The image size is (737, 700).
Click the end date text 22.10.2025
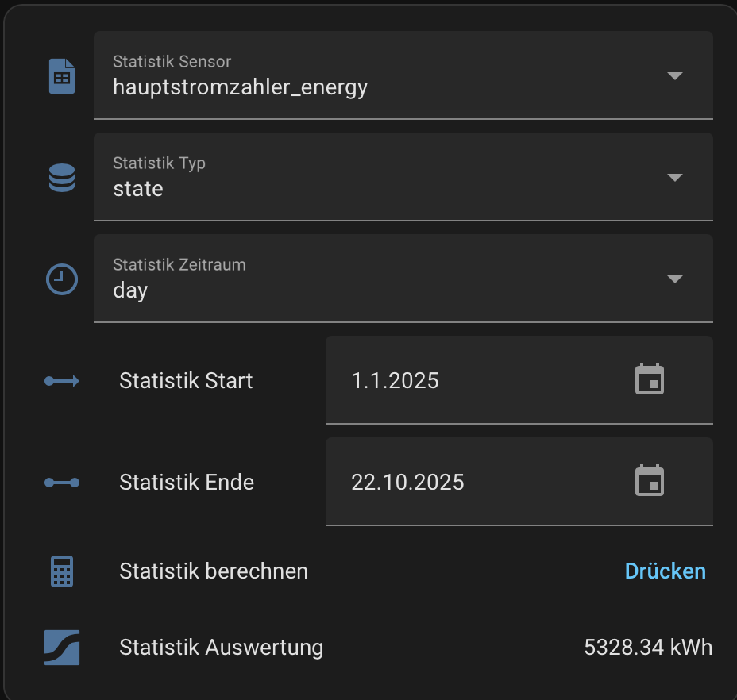click(407, 483)
